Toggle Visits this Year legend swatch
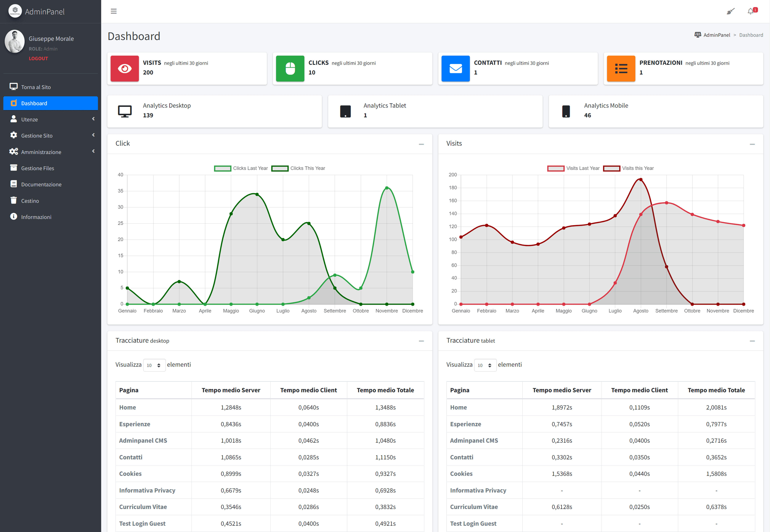Screen dimensions: 770x532 coord(612,168)
